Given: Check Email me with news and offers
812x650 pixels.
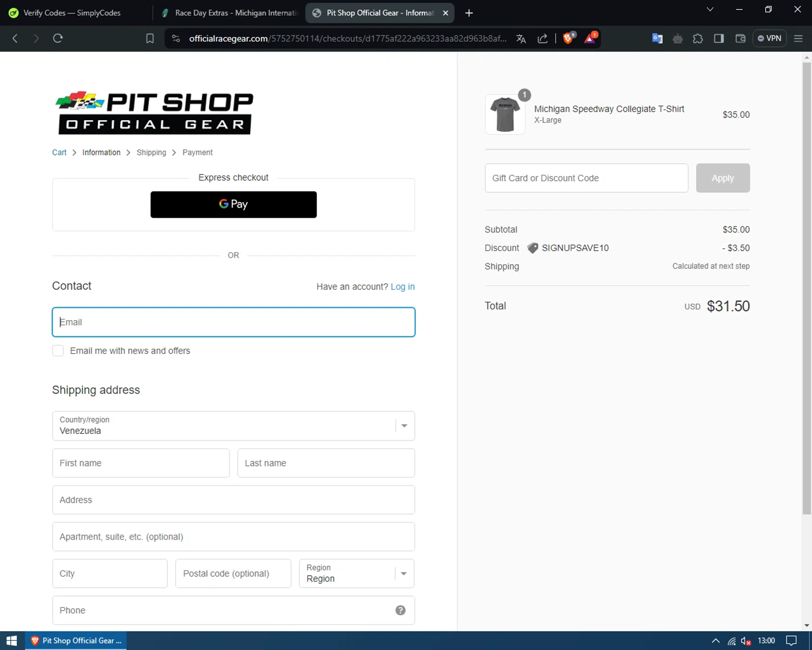Looking at the screenshot, I should [x=58, y=351].
